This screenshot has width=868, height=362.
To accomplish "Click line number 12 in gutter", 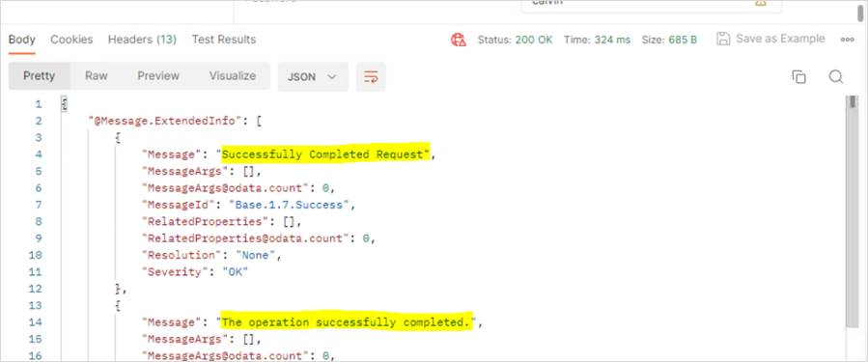I will [x=35, y=289].
